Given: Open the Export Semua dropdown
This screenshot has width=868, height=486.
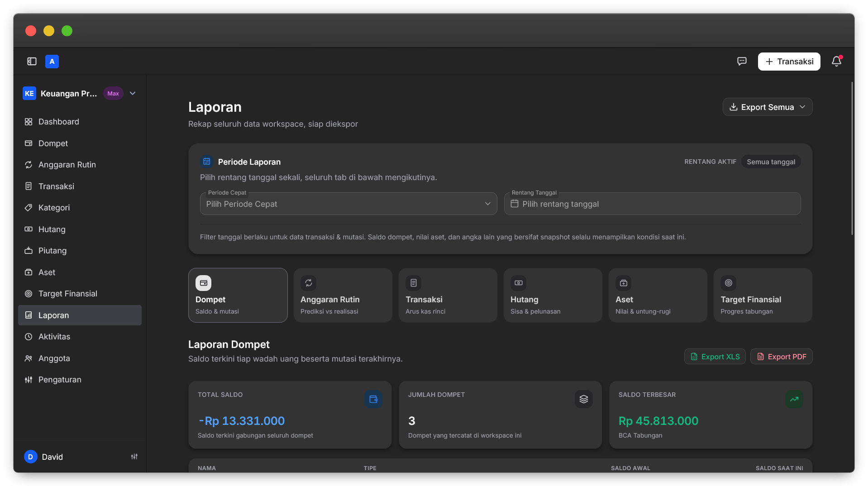Looking at the screenshot, I should [768, 107].
